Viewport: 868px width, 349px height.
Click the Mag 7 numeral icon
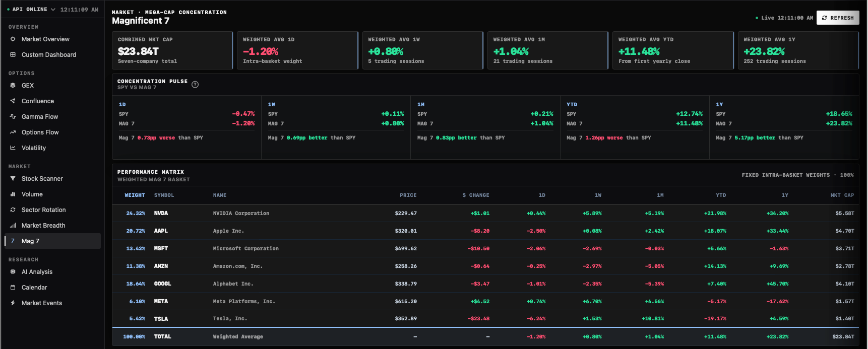pos(13,241)
